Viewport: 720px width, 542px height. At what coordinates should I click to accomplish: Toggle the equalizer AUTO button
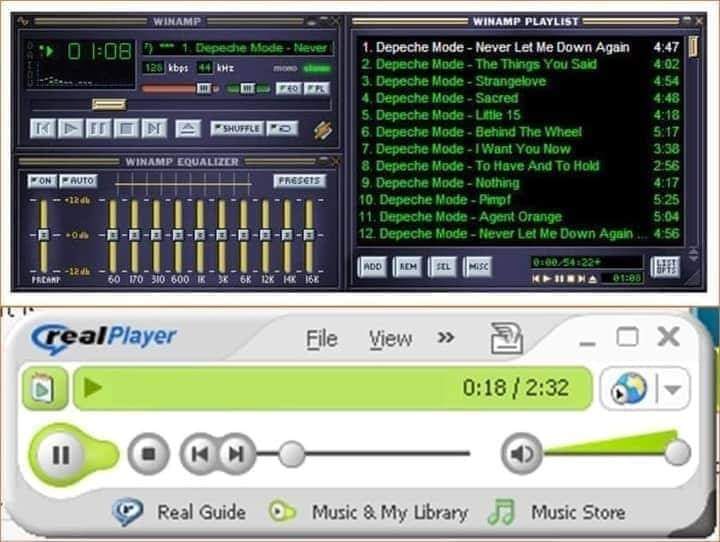[x=78, y=181]
